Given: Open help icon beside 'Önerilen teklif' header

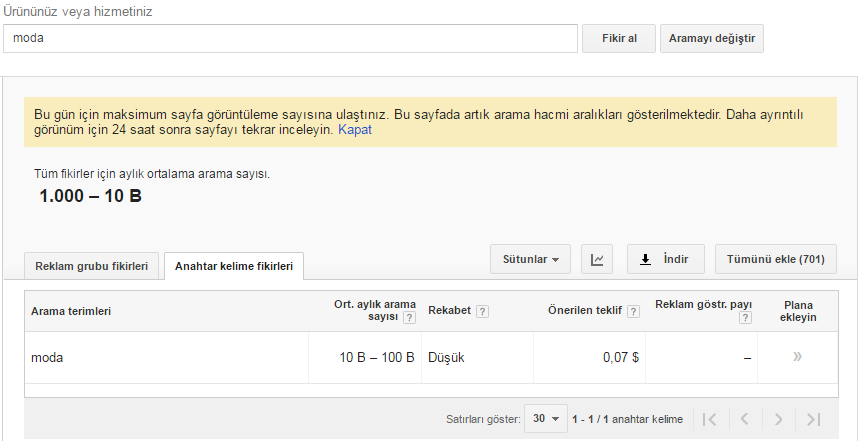Looking at the screenshot, I should [633, 311].
